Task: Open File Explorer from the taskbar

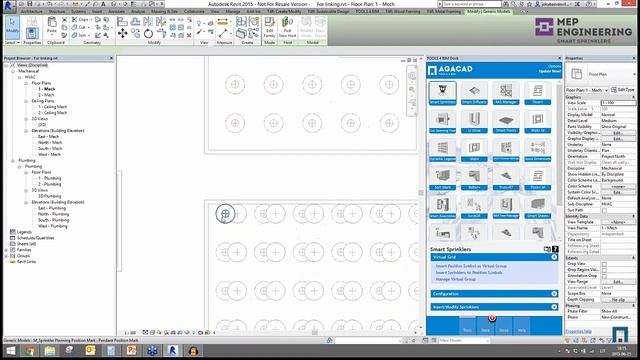Action: pos(50,351)
